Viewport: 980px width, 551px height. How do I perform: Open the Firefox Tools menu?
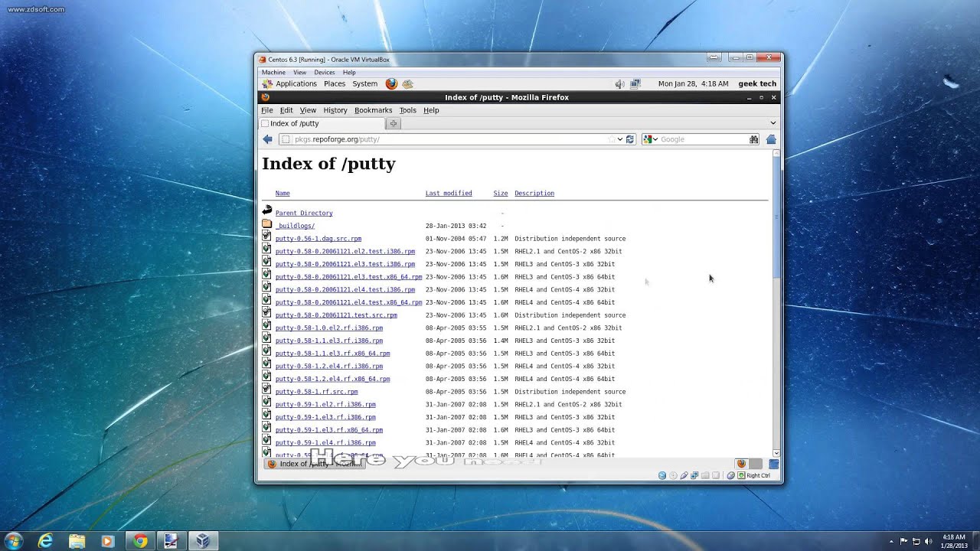tap(407, 110)
